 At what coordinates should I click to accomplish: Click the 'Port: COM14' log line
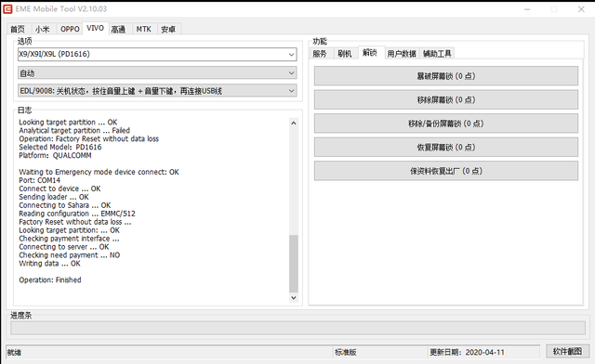[39, 180]
